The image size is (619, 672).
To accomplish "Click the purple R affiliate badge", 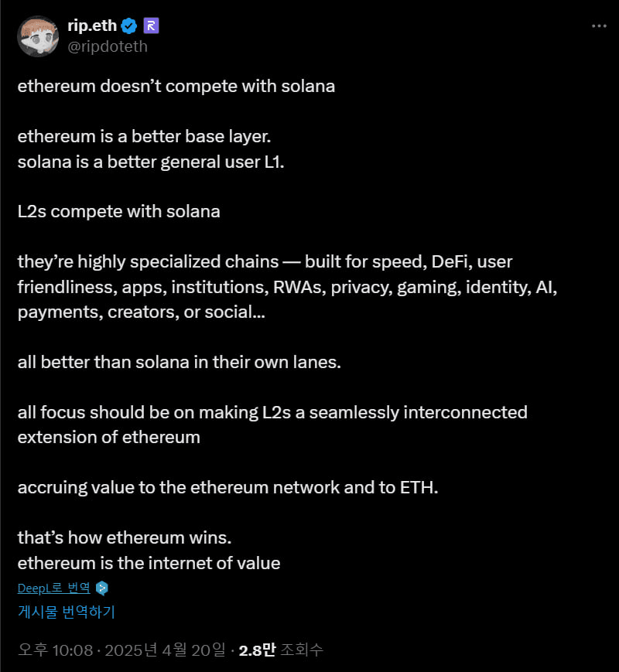I will pos(151,26).
